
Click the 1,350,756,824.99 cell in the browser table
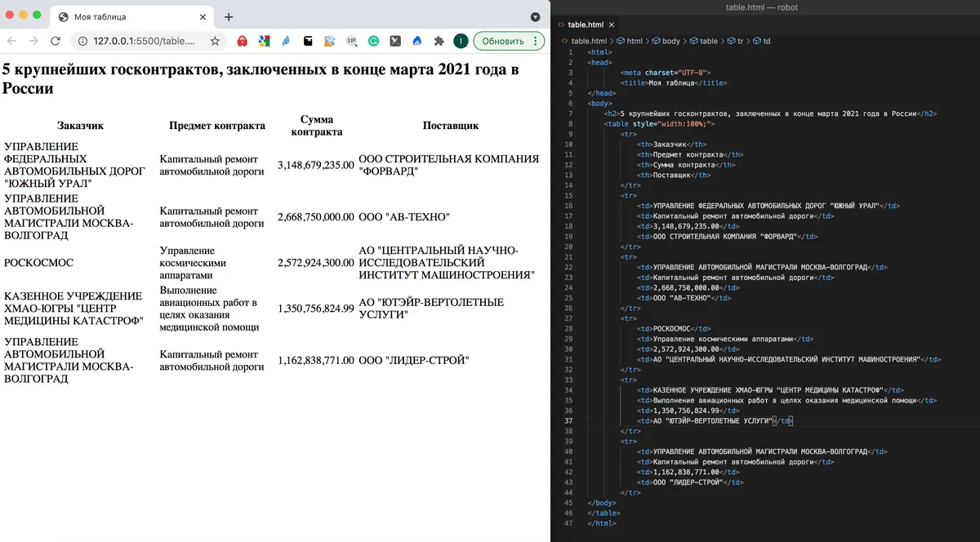click(316, 309)
